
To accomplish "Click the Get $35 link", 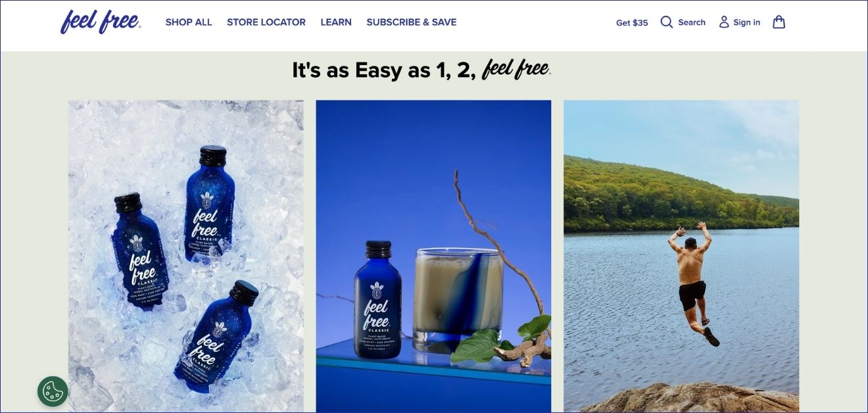I will [x=632, y=22].
